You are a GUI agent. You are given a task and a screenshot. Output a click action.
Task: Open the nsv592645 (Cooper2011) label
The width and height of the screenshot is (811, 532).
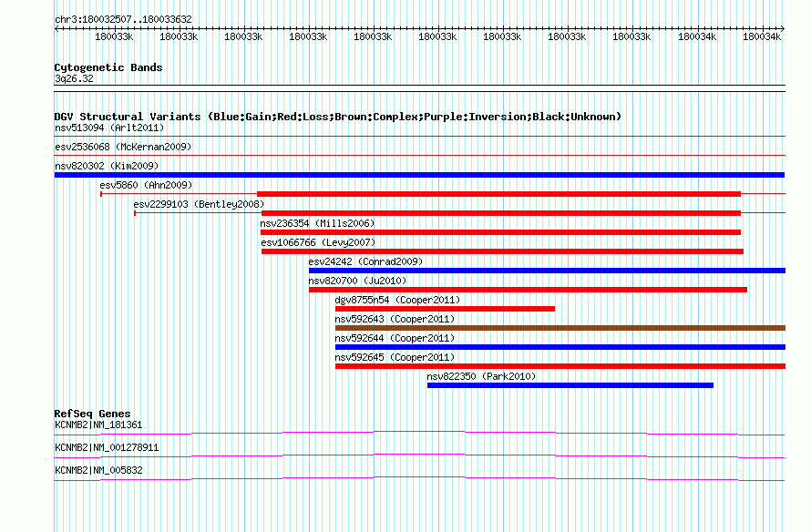tap(395, 357)
